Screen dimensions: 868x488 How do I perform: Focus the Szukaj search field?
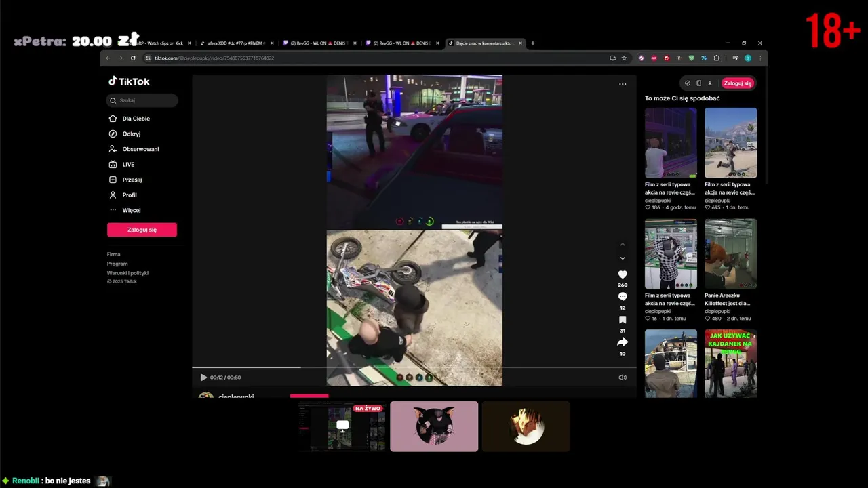tap(142, 100)
